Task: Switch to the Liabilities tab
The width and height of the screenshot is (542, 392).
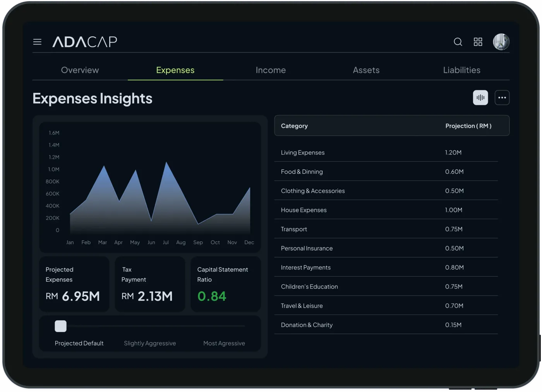Action: [462, 70]
